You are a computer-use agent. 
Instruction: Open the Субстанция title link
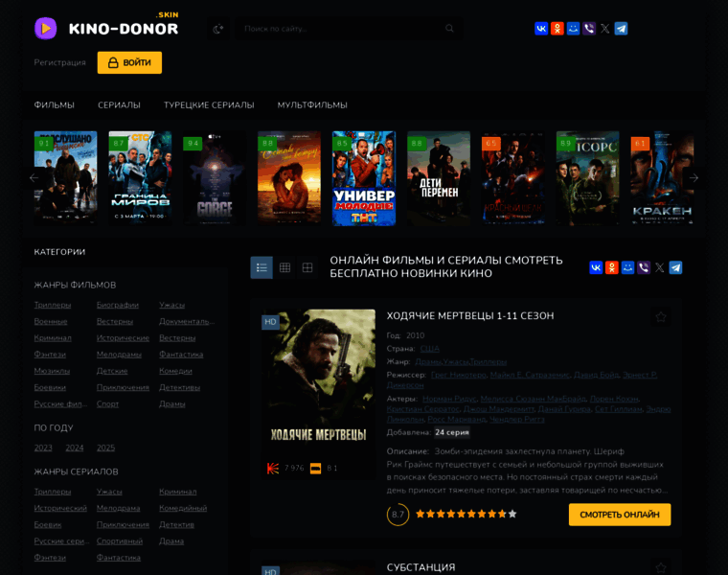pos(421,567)
